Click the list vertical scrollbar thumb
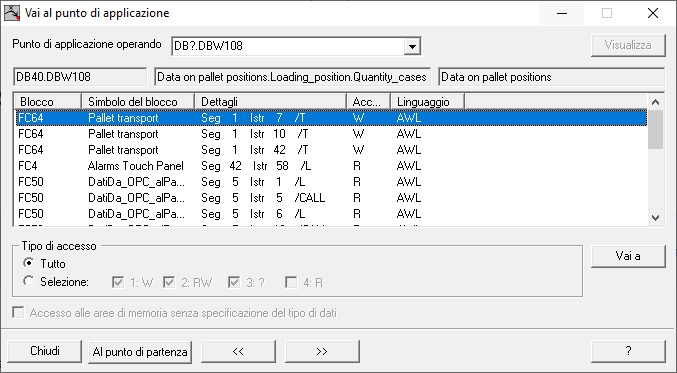Screen dimensions: 677x373 tap(655, 130)
